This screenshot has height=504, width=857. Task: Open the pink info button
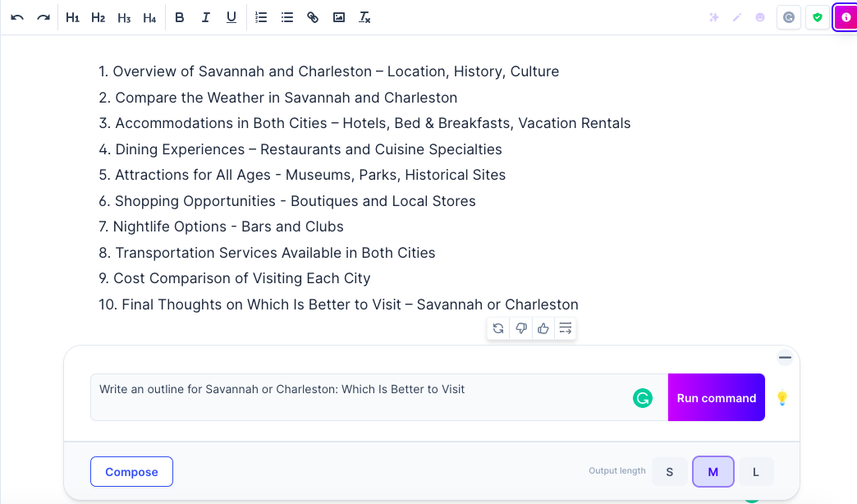(x=846, y=17)
